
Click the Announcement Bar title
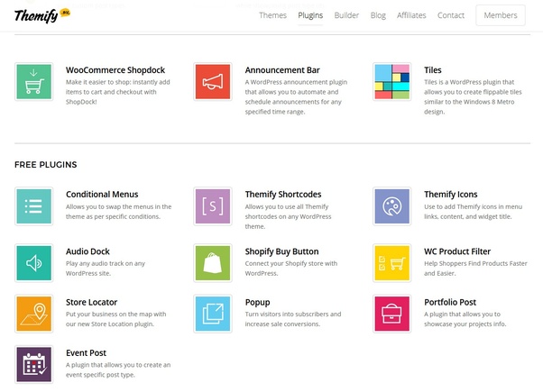click(x=282, y=70)
